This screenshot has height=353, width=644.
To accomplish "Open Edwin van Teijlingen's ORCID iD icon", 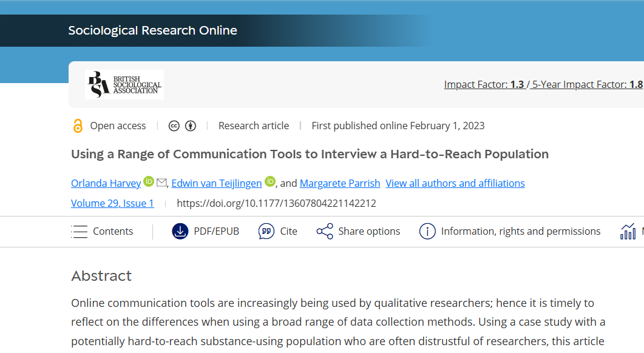I will tap(270, 181).
